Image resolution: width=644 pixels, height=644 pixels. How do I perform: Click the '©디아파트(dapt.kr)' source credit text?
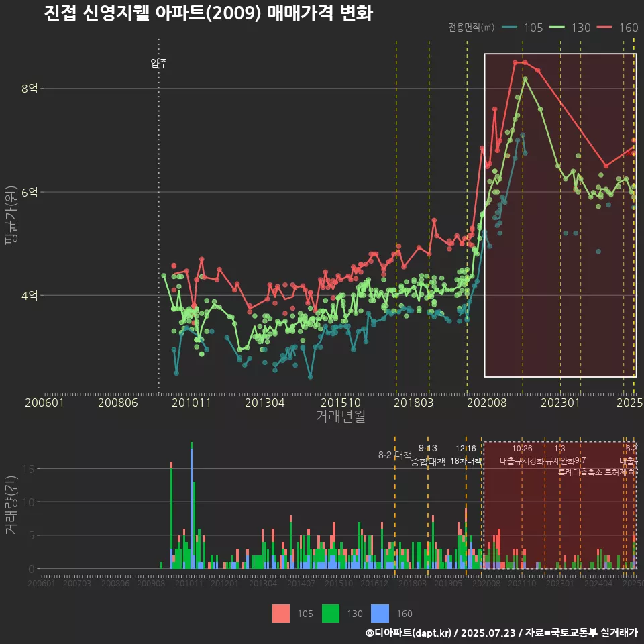(409, 633)
